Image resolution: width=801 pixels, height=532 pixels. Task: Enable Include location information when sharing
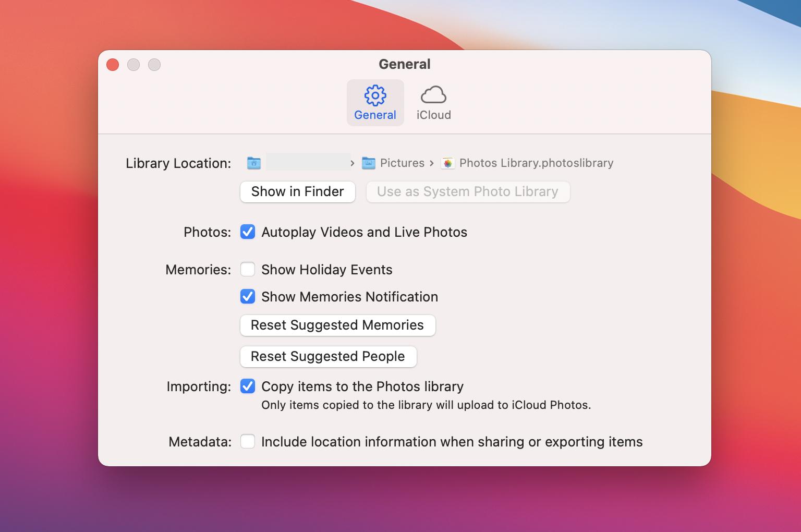(x=248, y=442)
